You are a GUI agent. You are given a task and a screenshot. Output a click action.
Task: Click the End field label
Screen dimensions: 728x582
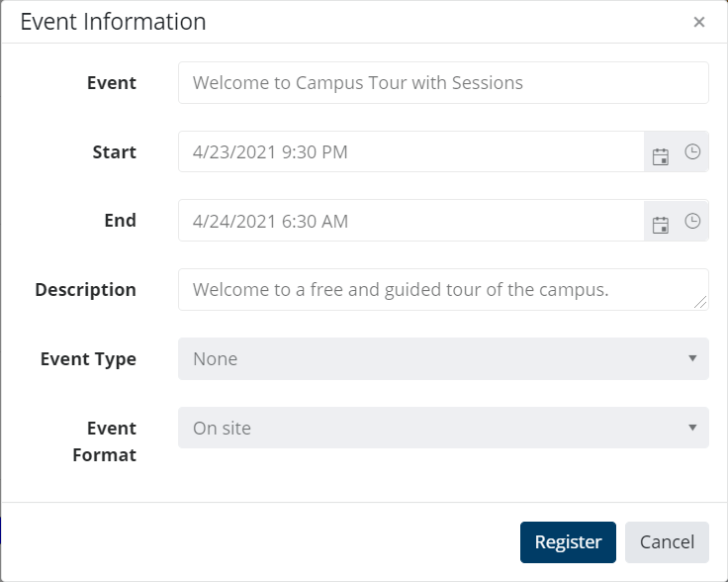(x=120, y=221)
